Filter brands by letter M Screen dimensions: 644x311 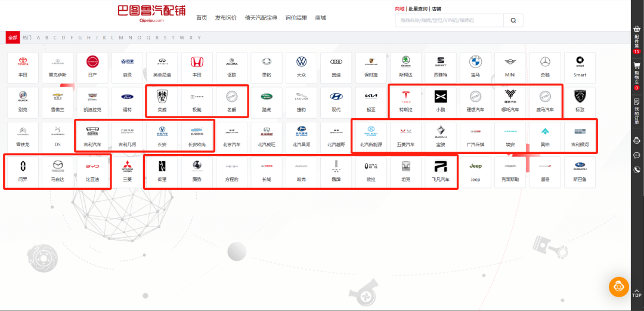[120, 38]
